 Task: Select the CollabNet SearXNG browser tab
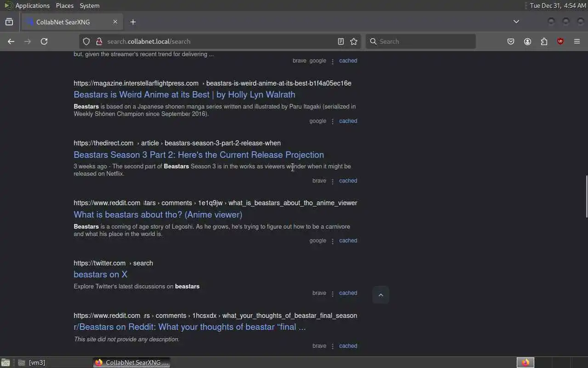click(71, 22)
